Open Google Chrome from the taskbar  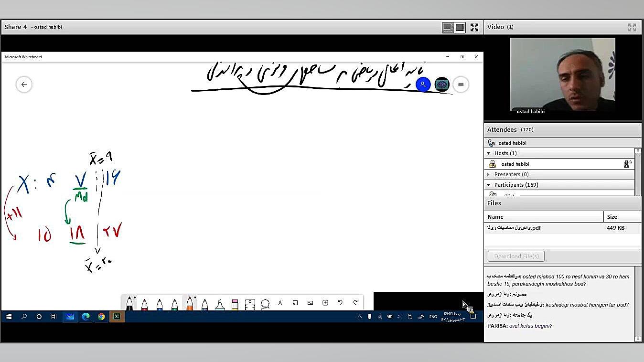coord(101,316)
